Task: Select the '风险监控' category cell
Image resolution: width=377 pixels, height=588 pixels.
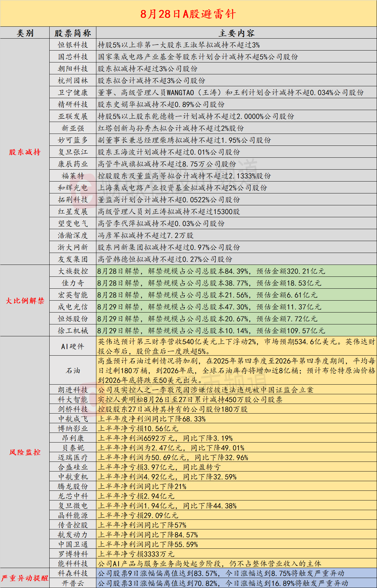Action: click(x=25, y=452)
